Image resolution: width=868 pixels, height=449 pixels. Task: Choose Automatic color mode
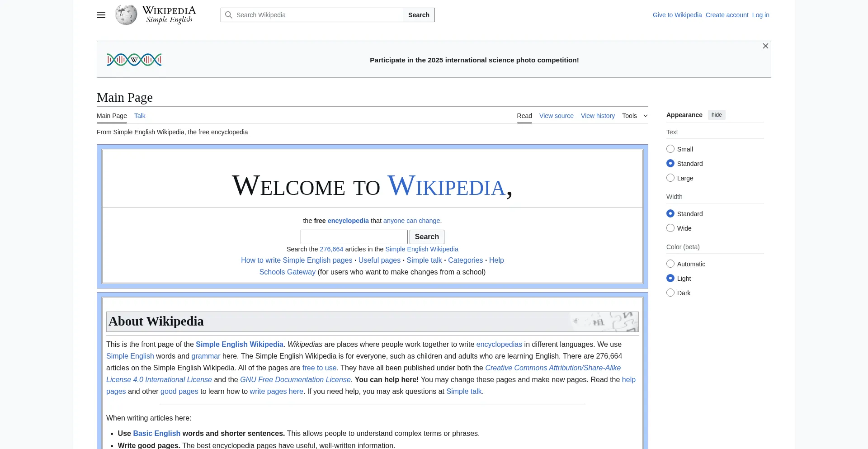670,264
